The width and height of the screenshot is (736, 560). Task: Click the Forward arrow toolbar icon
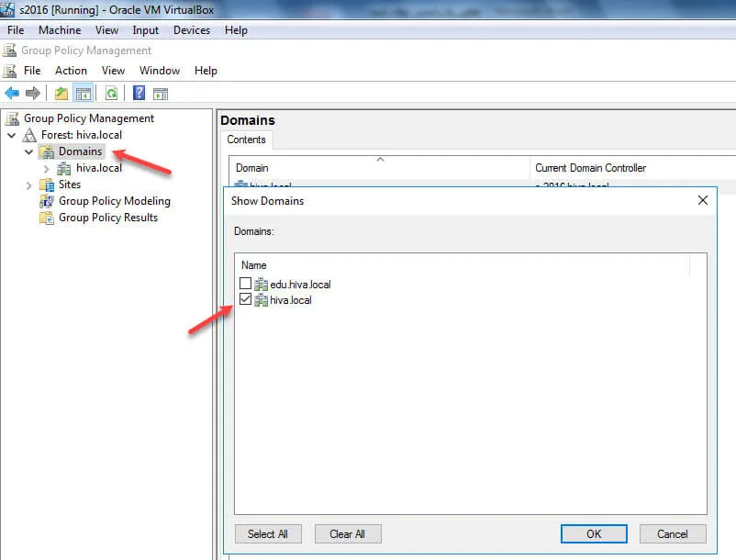(32, 93)
